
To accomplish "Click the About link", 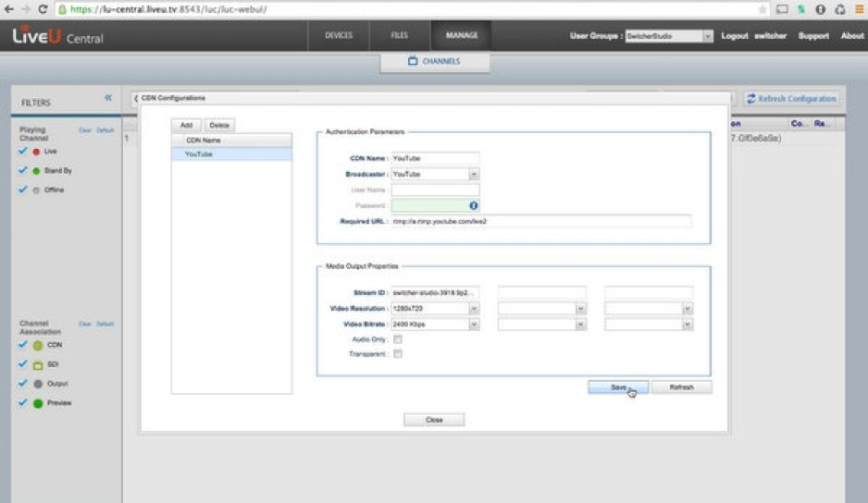I will (852, 36).
